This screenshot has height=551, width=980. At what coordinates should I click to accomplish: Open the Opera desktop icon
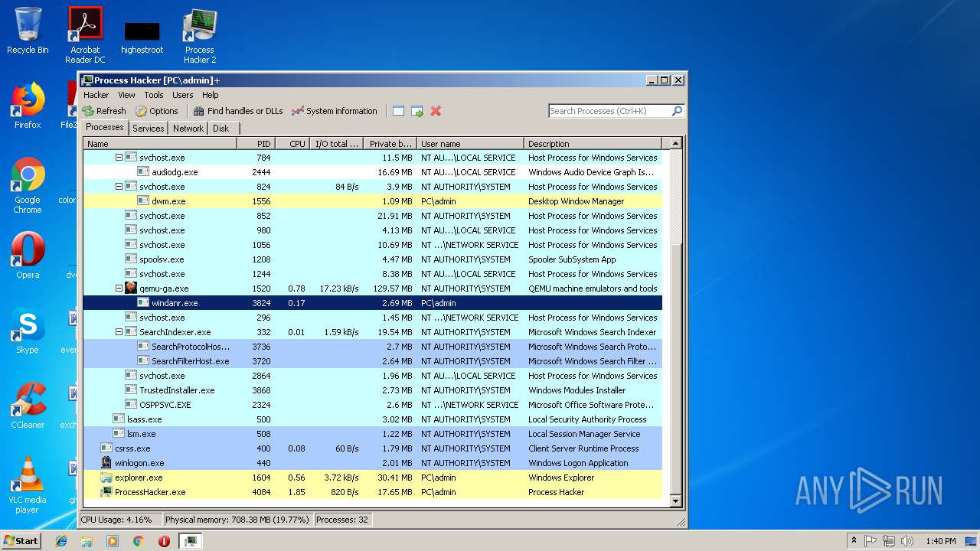[x=28, y=256]
